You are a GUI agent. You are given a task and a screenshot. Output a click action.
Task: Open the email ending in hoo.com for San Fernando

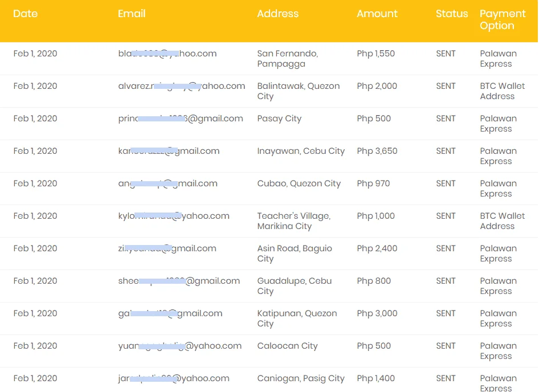tap(168, 54)
